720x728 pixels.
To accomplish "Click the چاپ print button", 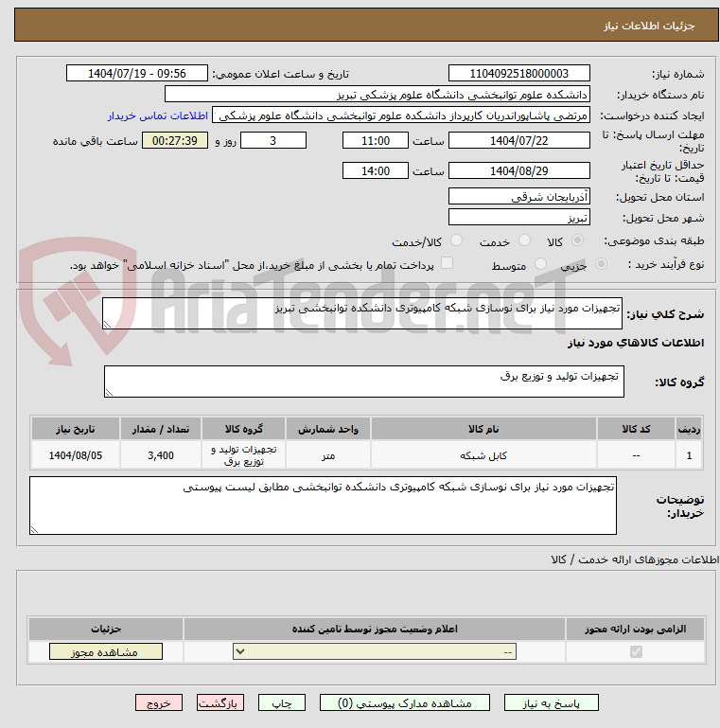I will (282, 703).
